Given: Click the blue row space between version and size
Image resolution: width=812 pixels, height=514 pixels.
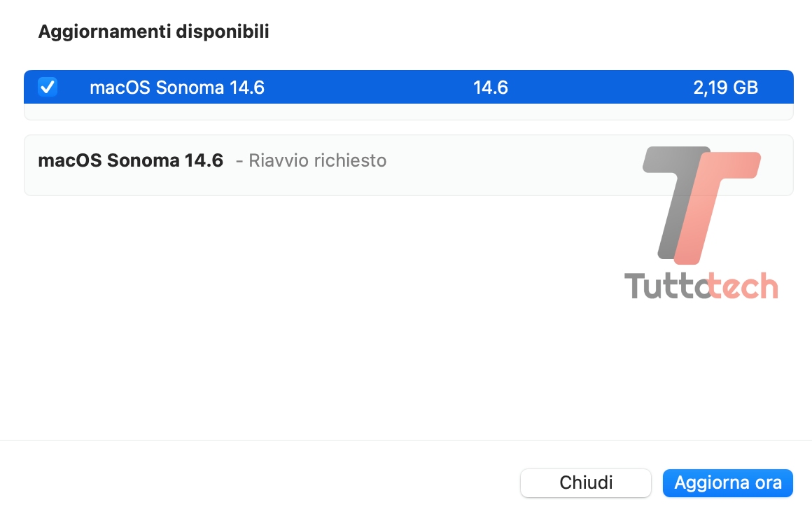Looking at the screenshot, I should point(595,88).
